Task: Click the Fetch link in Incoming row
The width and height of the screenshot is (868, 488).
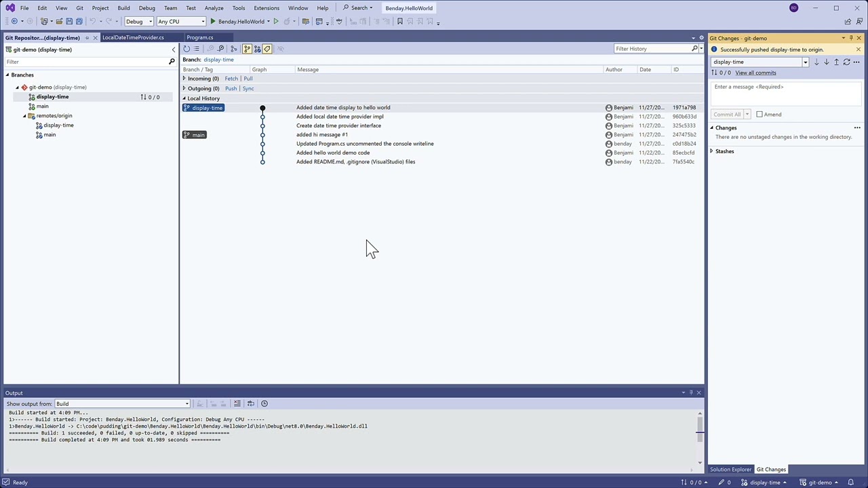Action: (231, 79)
